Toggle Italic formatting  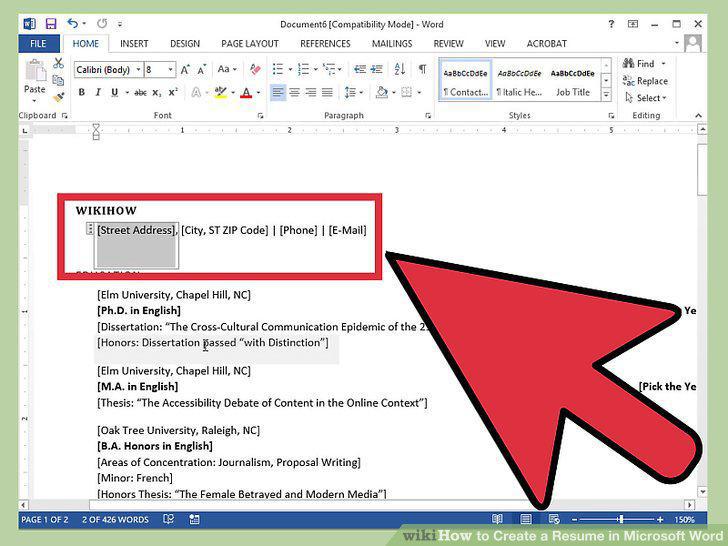click(x=98, y=92)
